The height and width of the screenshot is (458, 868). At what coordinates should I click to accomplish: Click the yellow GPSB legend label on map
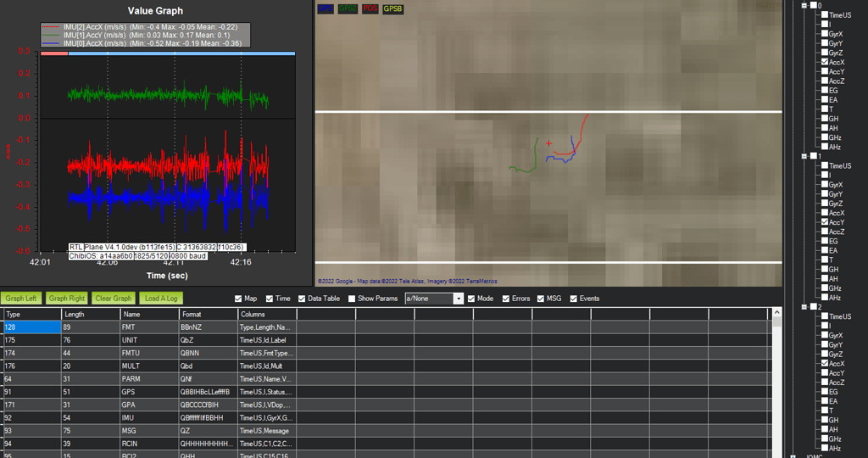click(392, 8)
